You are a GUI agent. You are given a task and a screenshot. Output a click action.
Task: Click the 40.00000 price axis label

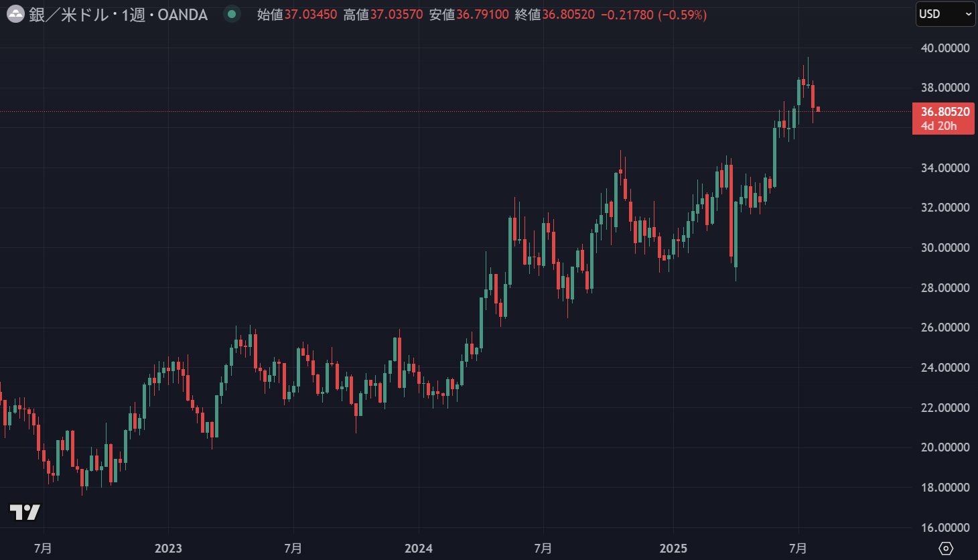945,48
